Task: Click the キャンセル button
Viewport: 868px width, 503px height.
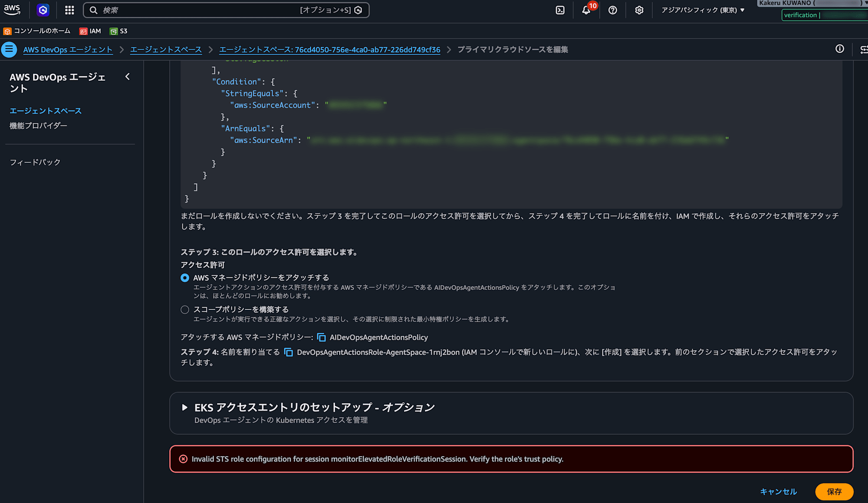Action: pyautogui.click(x=779, y=492)
